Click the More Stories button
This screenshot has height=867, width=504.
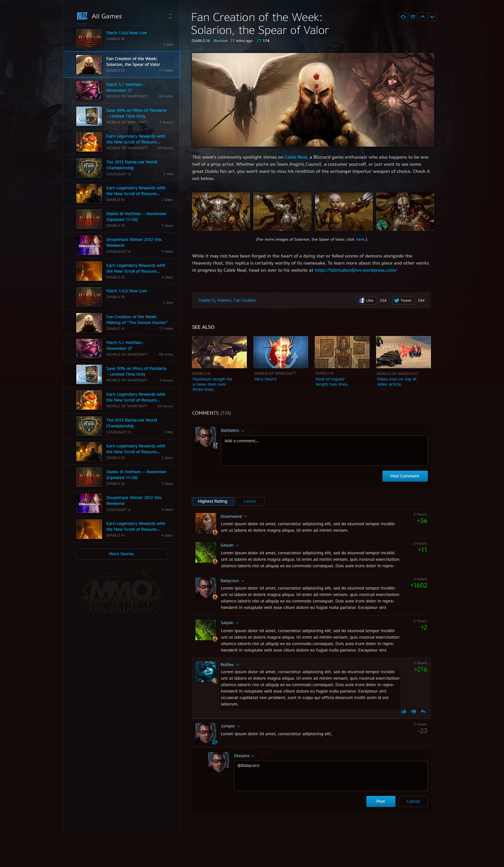click(121, 554)
